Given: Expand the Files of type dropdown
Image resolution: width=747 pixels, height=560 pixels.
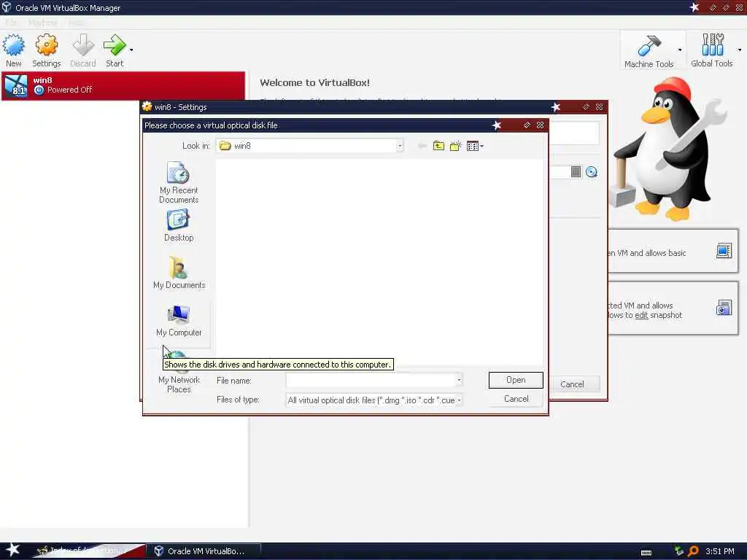Looking at the screenshot, I should [x=460, y=400].
